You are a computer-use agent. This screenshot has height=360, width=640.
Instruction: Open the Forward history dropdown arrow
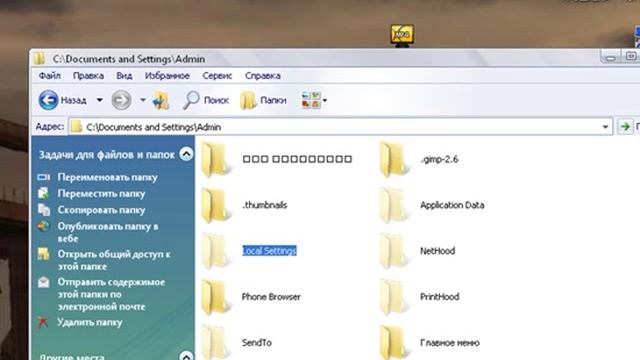(x=143, y=100)
